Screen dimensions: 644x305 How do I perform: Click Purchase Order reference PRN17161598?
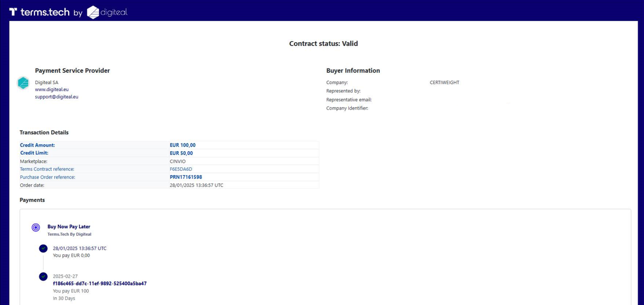(x=185, y=177)
